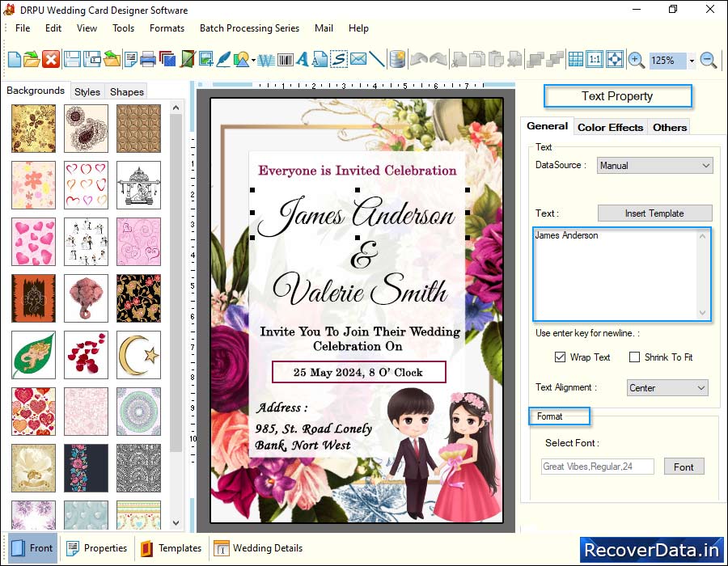Open the Mail menu
The width and height of the screenshot is (728, 566).
click(324, 28)
